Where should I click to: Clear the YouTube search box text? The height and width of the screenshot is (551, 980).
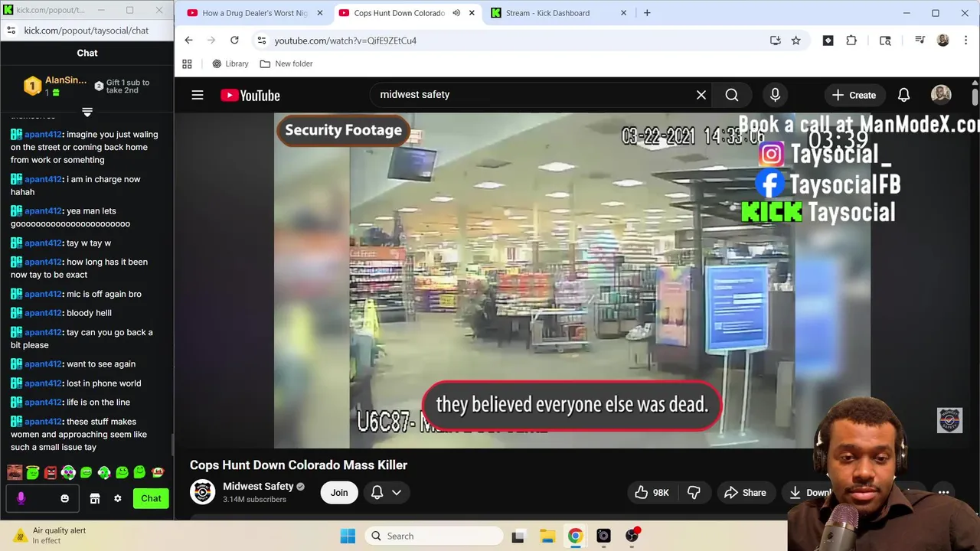click(701, 95)
